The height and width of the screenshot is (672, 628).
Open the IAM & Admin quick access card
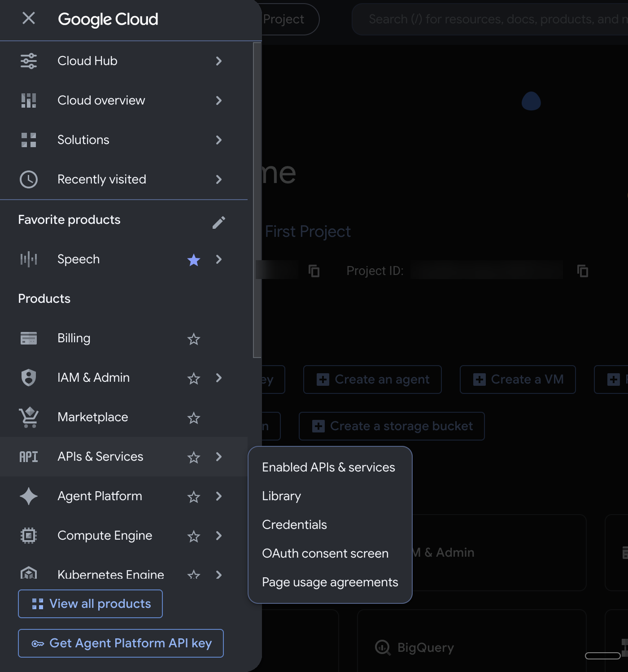click(499, 553)
